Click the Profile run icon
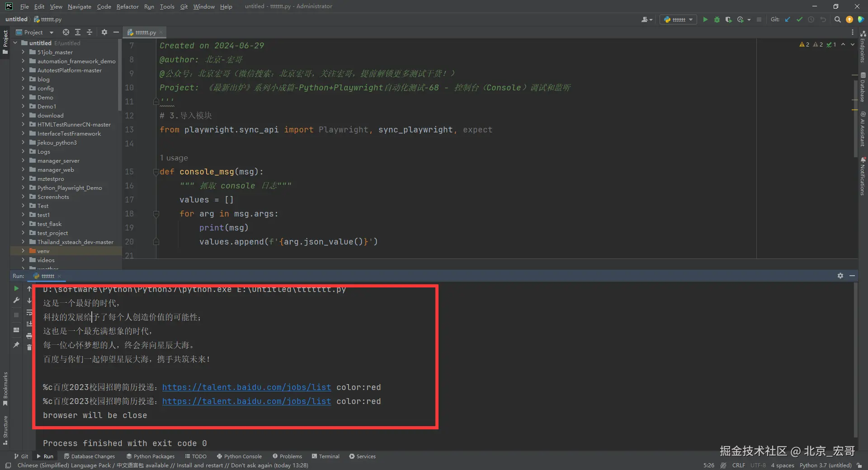The height and width of the screenshot is (470, 868). (x=740, y=19)
